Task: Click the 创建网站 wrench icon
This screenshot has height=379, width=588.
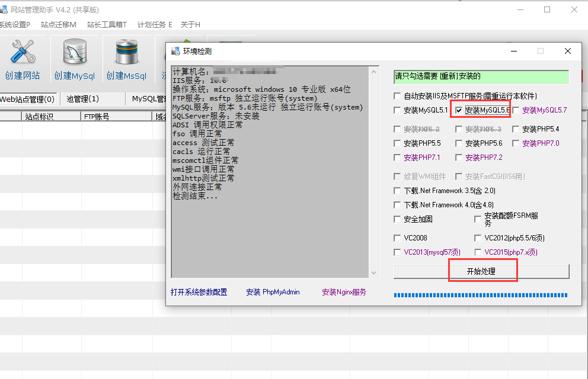Action: (23, 53)
